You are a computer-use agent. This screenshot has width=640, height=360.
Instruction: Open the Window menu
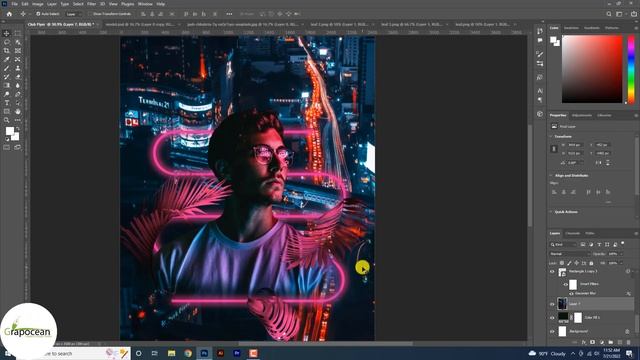145,4
